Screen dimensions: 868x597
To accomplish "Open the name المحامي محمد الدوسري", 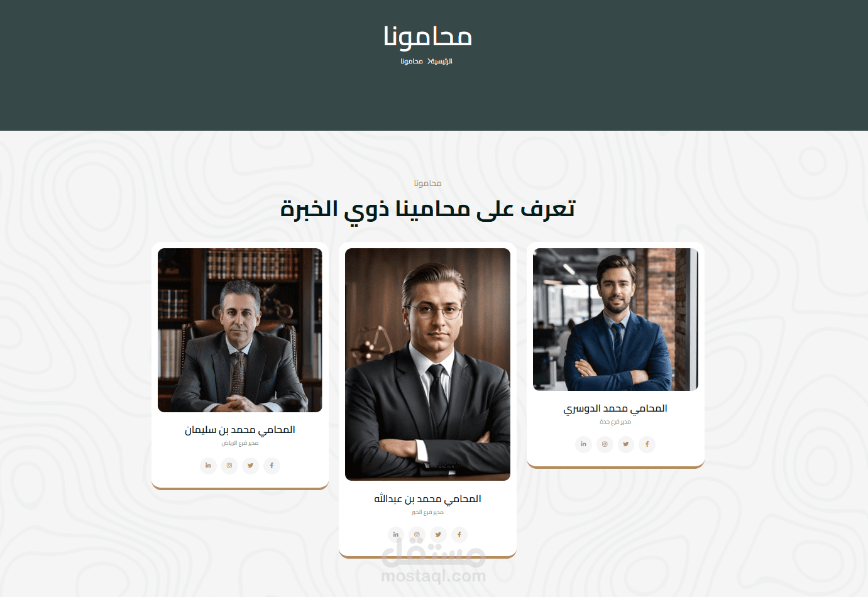I will point(615,408).
